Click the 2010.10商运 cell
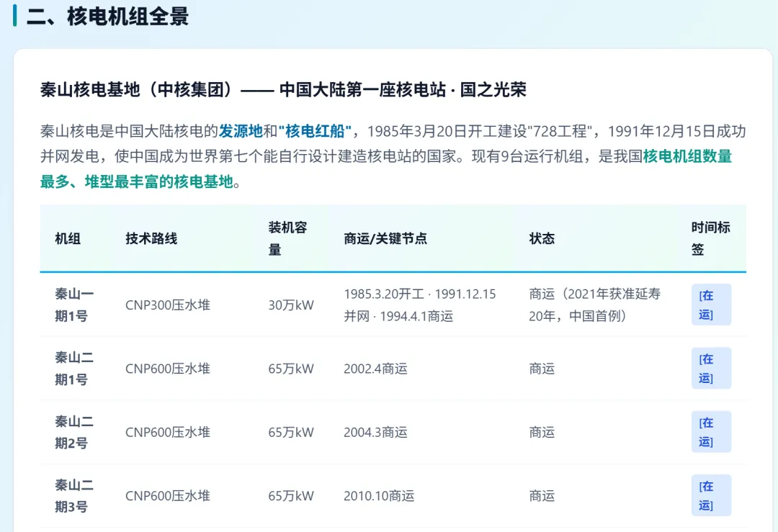 [x=379, y=495]
